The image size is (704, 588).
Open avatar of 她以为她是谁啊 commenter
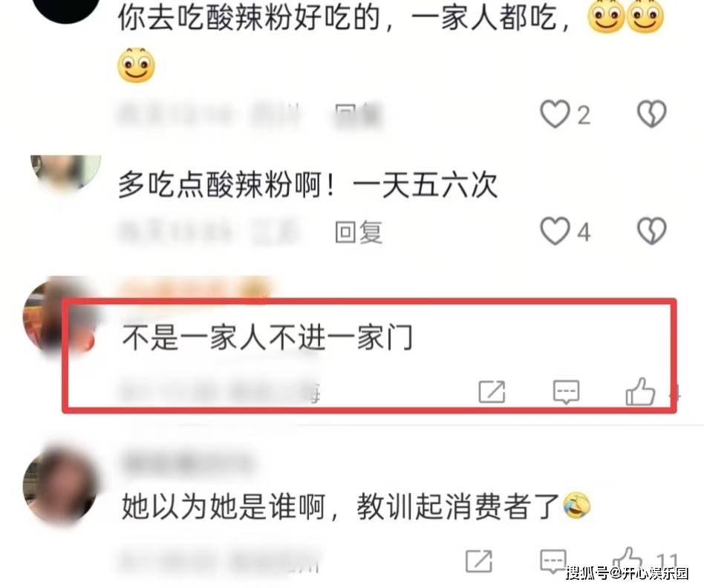[59, 488]
